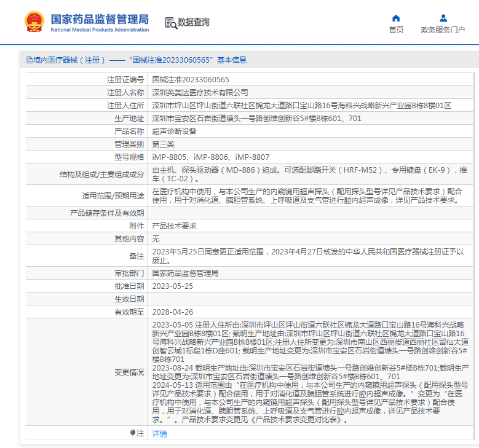479x448 pixels.
Task: Click registrant address ending B栋8楼01区
Action: (301, 105)
